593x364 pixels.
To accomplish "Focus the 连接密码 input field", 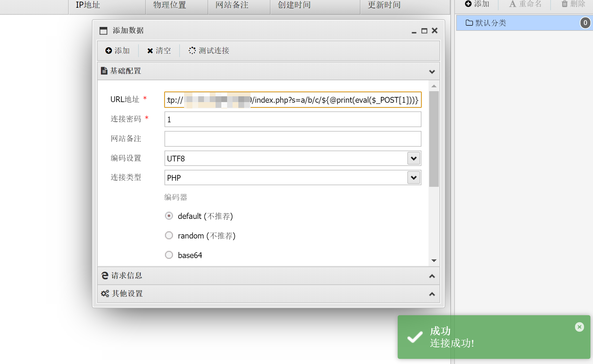I will point(293,119).
